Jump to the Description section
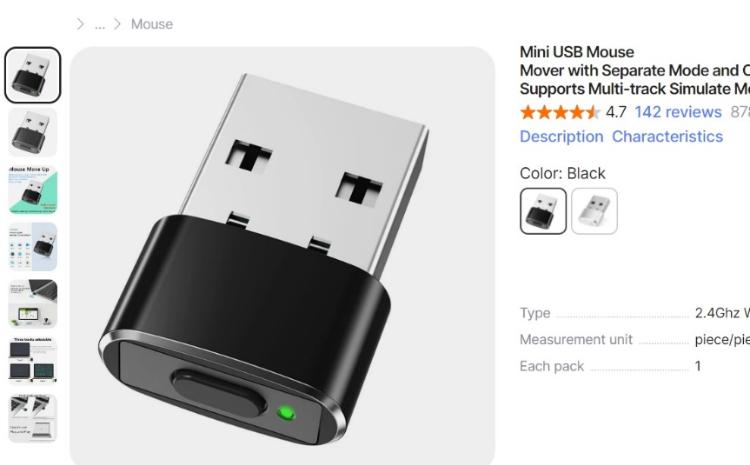Image resolution: width=750 pixels, height=465 pixels. pyautogui.click(x=562, y=137)
